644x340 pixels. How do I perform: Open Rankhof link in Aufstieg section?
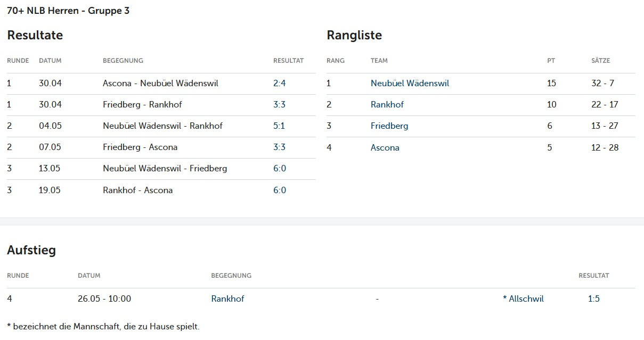pyautogui.click(x=228, y=299)
